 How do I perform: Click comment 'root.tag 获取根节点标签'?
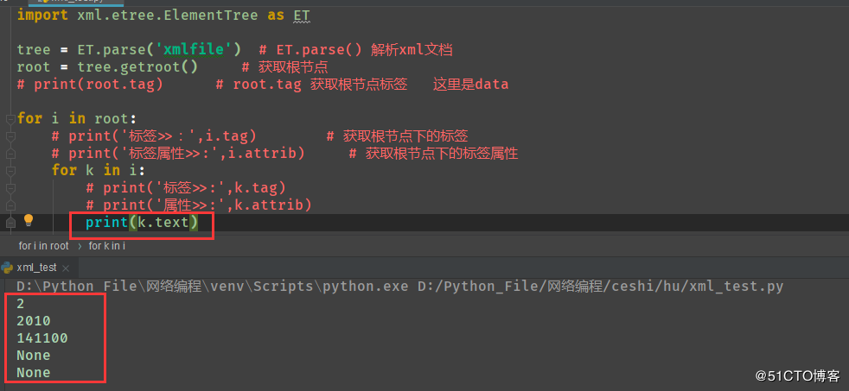pyautogui.click(x=311, y=84)
